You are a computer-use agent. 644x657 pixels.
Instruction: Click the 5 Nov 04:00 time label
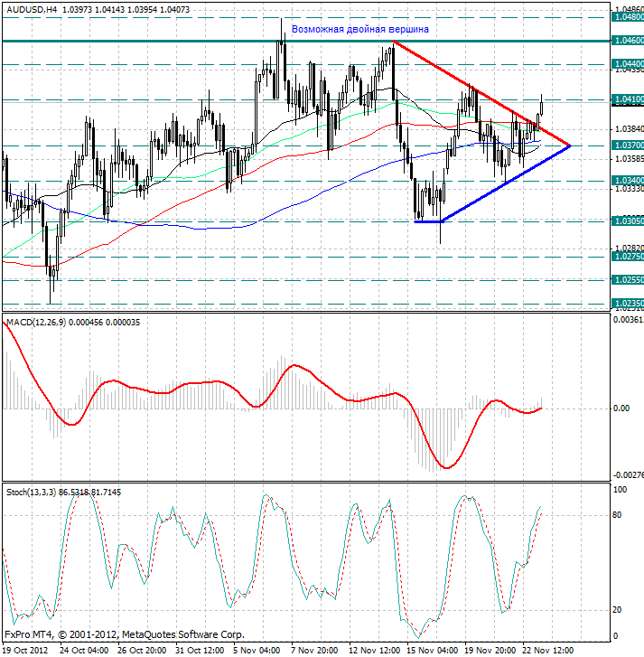257,650
